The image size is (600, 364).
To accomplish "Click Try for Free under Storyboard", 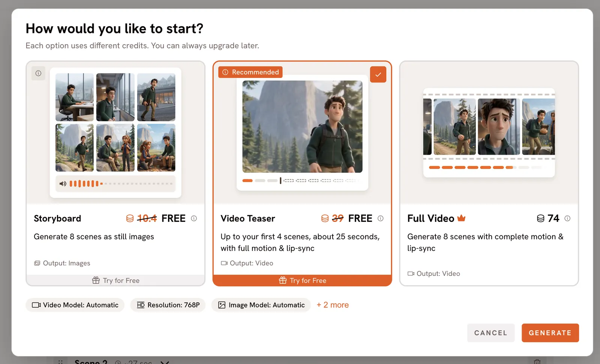I will point(115,280).
